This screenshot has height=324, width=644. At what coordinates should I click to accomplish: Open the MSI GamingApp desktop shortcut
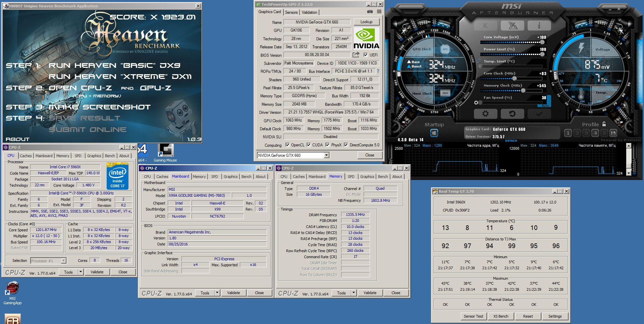point(12,293)
